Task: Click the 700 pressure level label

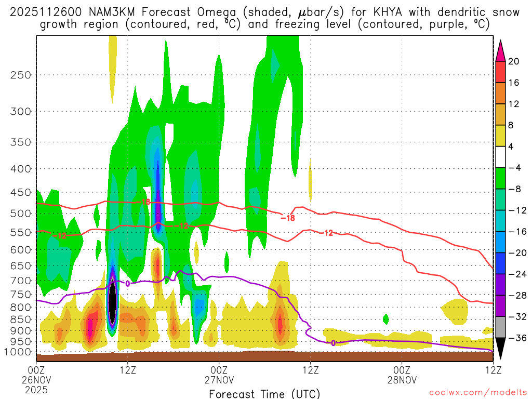Action: point(21,281)
